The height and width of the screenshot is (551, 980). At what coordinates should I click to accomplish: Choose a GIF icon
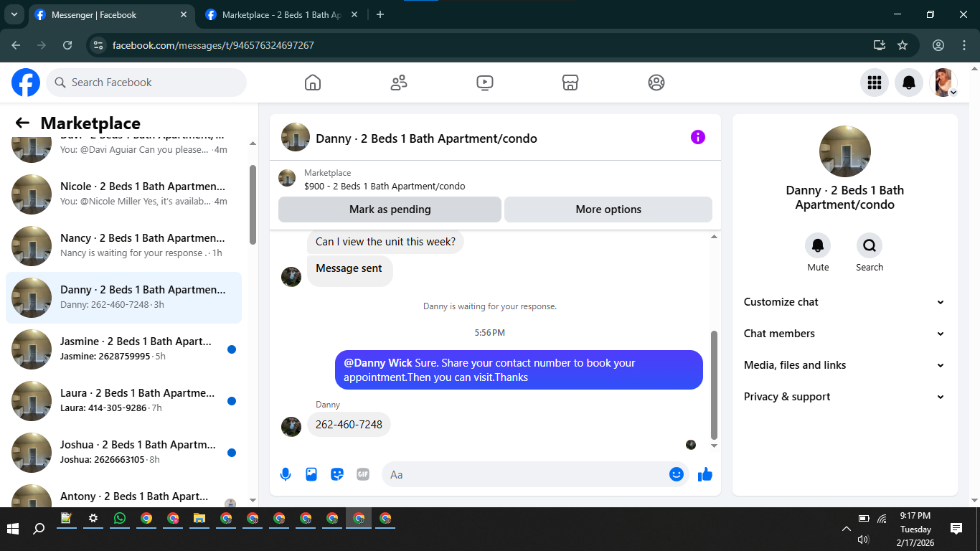click(363, 474)
